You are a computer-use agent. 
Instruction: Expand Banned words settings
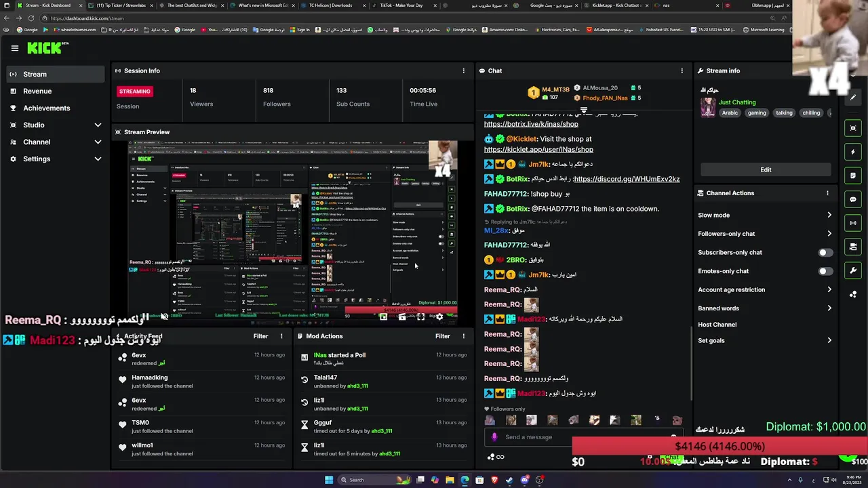(765, 308)
